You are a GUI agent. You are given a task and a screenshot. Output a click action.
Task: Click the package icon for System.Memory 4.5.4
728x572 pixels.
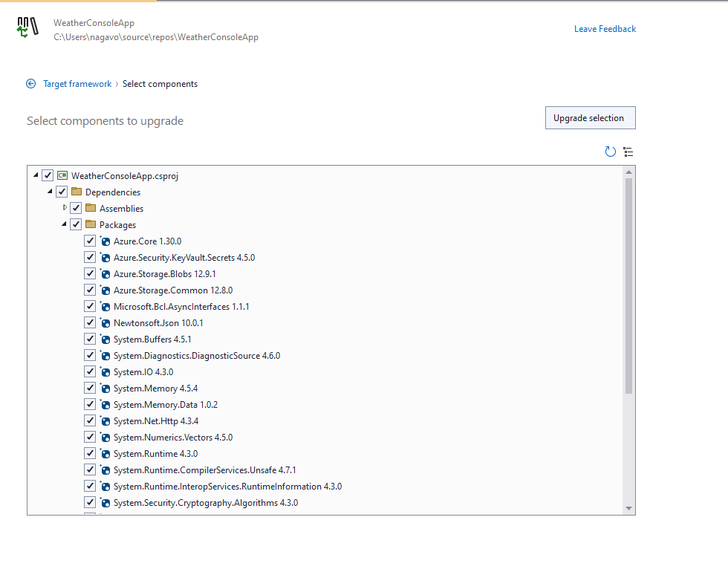coord(105,388)
